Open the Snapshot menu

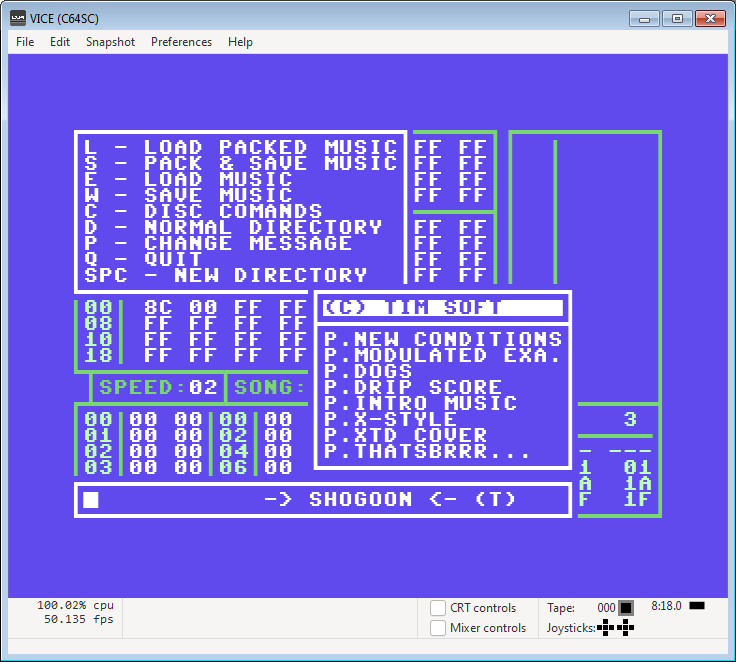coord(110,42)
